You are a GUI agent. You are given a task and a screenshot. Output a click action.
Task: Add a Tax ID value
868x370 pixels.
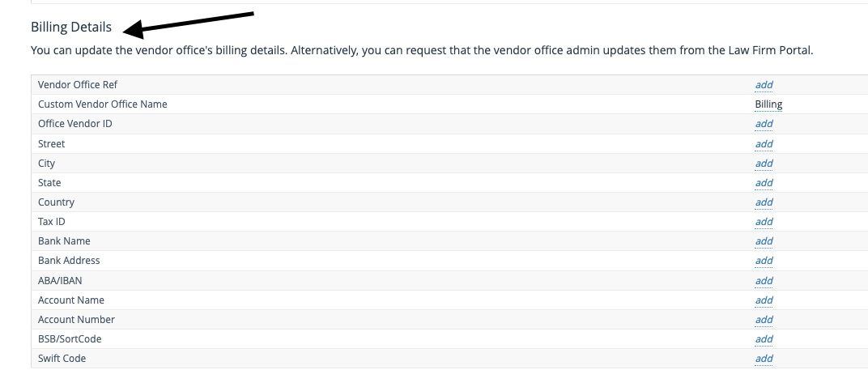tap(764, 222)
